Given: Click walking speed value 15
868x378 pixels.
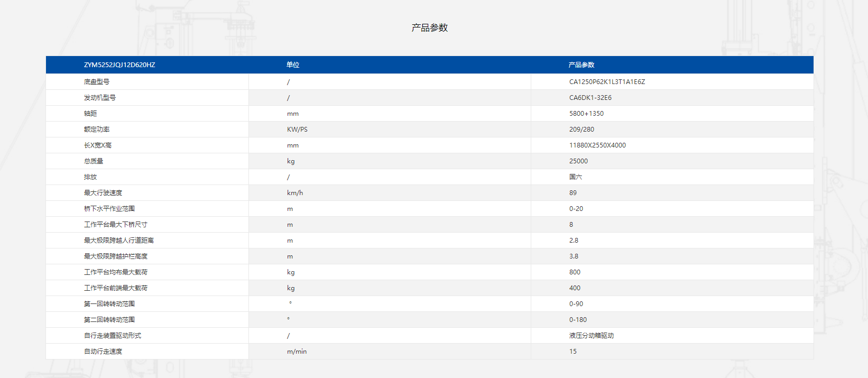Looking at the screenshot, I should click(573, 352).
